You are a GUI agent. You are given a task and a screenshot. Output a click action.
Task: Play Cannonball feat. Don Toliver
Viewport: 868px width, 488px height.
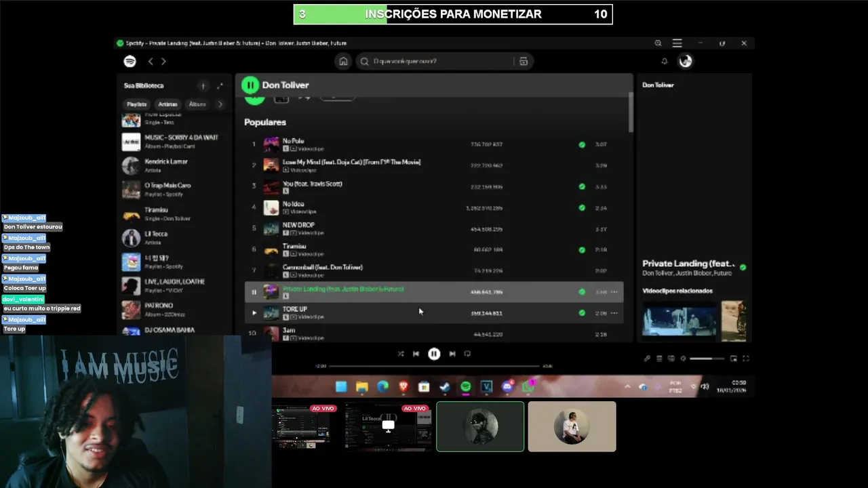(x=434, y=270)
